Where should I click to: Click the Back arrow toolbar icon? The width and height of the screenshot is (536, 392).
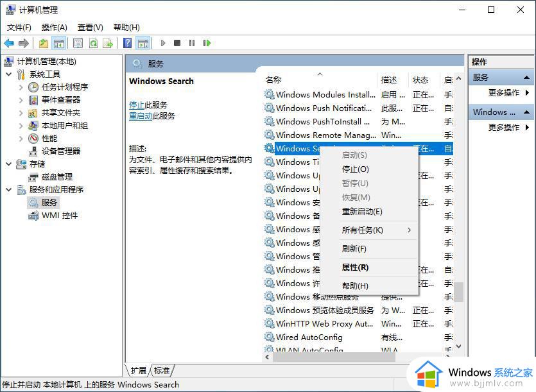[x=9, y=43]
